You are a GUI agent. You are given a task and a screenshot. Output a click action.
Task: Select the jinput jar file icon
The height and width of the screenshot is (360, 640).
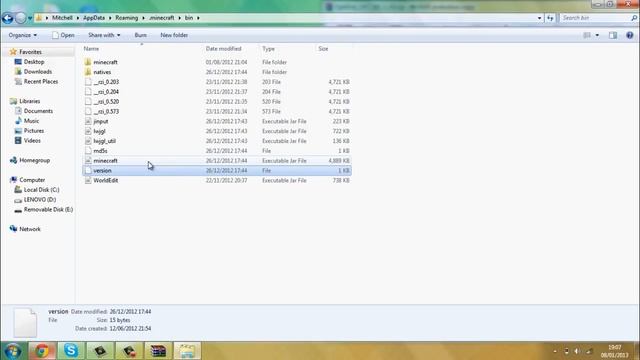point(88,121)
